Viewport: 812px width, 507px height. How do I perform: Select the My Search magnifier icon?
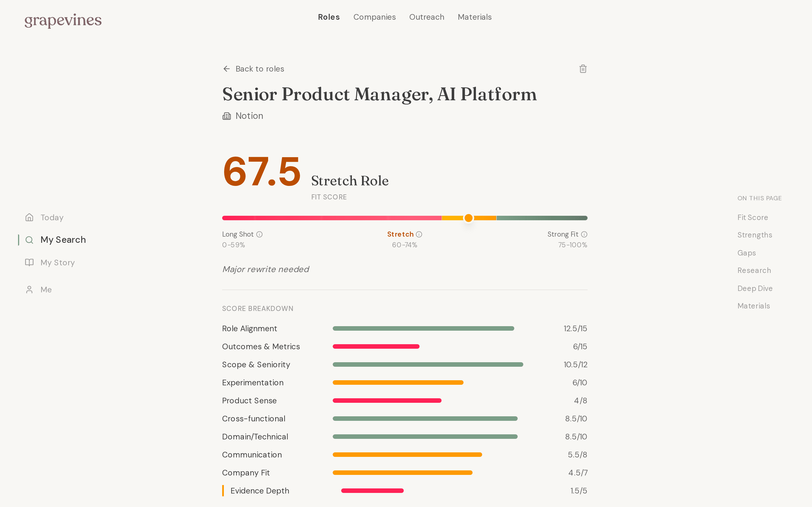pos(29,240)
